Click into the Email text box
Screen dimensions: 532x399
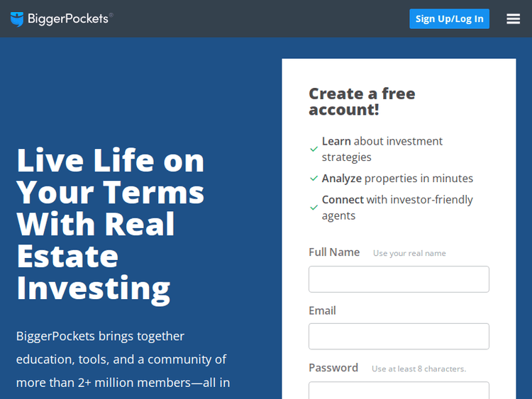399,337
